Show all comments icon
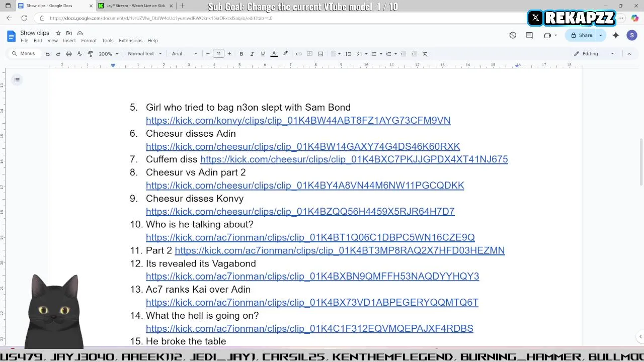This screenshot has height=362, width=644. tap(529, 35)
